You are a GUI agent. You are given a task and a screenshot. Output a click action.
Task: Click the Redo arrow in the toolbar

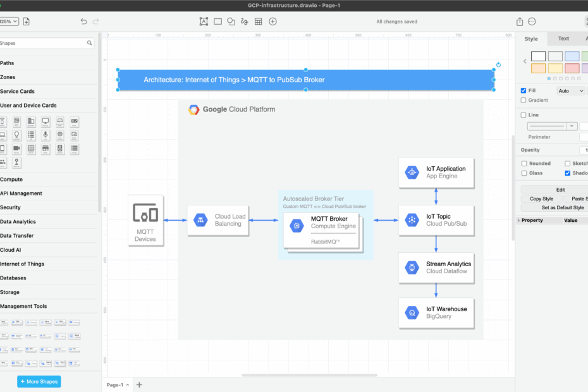(95, 21)
